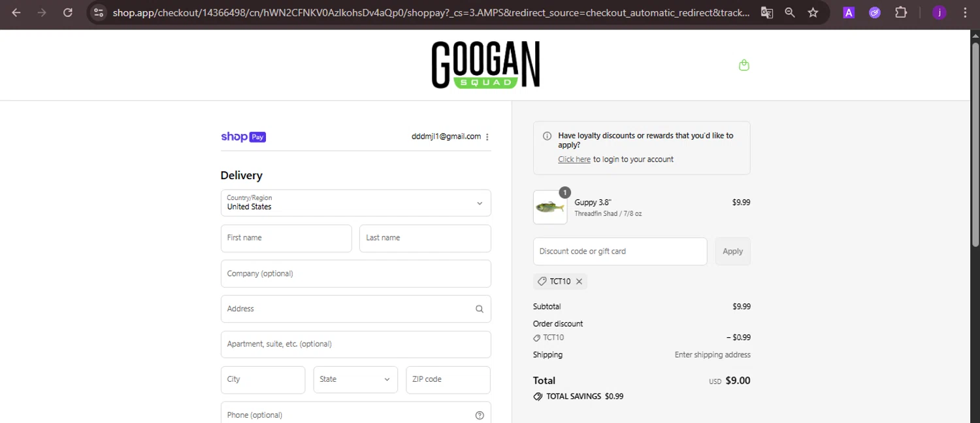Screen dimensions: 980x423
Task: Open the Country/Region dropdown
Action: point(356,203)
